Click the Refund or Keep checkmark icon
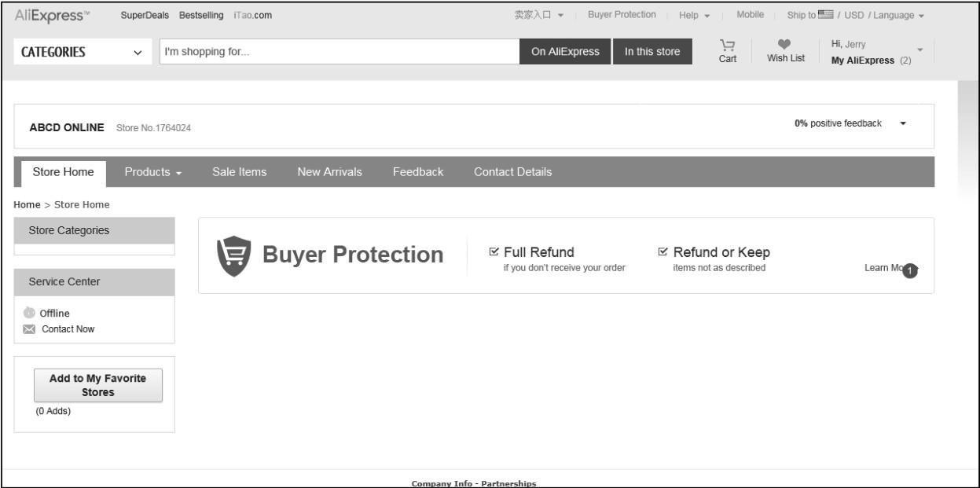Image resolution: width=980 pixels, height=488 pixels. (x=664, y=252)
